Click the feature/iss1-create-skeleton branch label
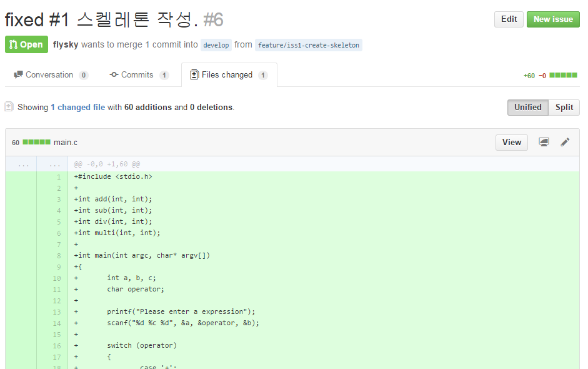 [309, 45]
